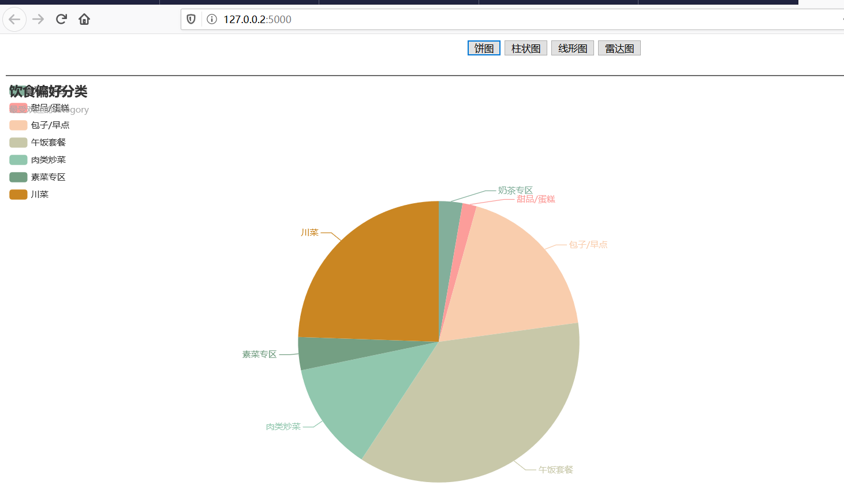Click the browser forward arrow
844x504 pixels.
point(37,19)
